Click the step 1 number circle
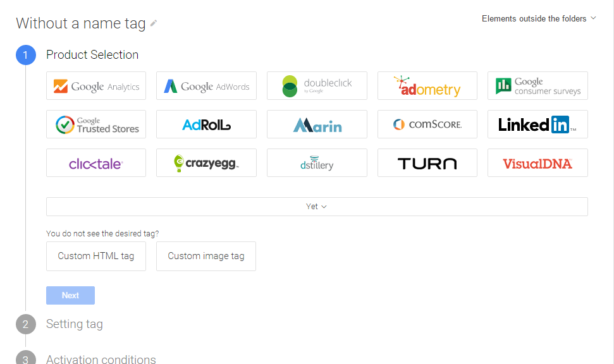This screenshot has height=364, width=614. pos(26,55)
